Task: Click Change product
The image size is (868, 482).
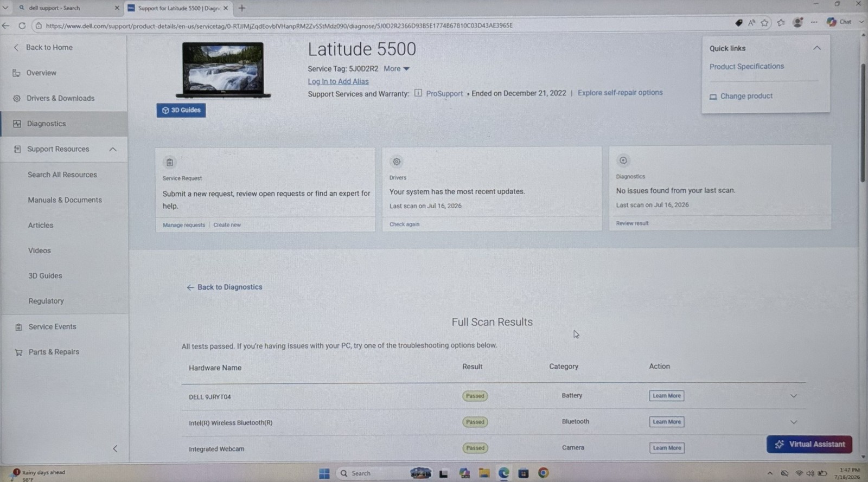Action: coord(741,96)
